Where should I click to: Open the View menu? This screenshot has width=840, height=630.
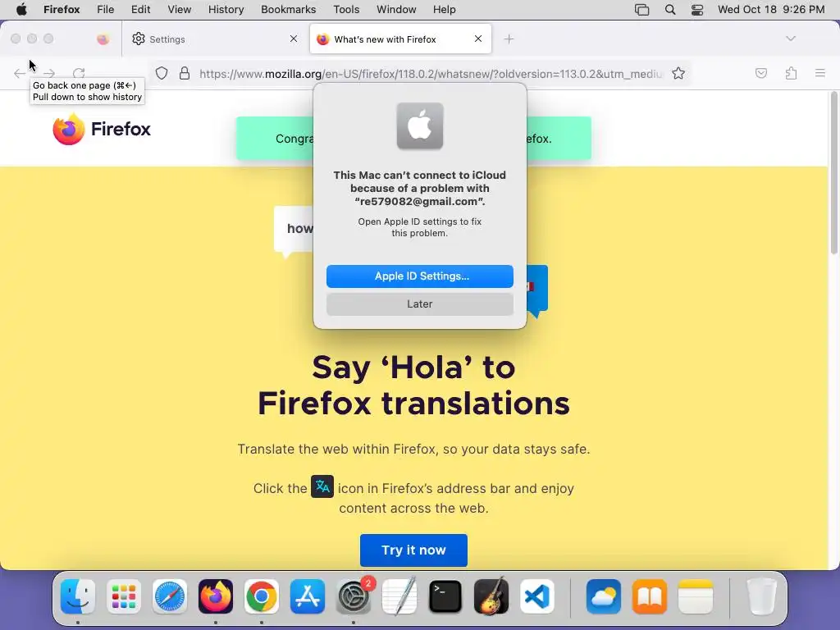coord(179,10)
